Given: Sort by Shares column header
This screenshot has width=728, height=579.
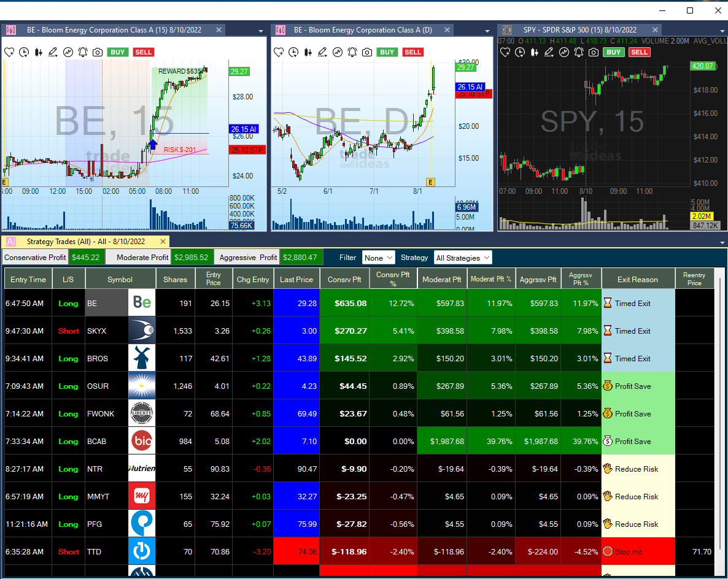Looking at the screenshot, I should point(175,279).
